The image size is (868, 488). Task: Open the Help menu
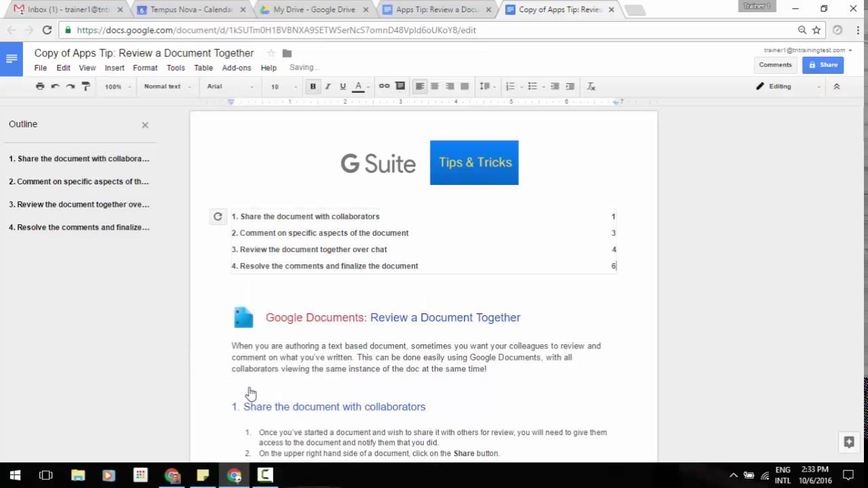[x=269, y=68]
